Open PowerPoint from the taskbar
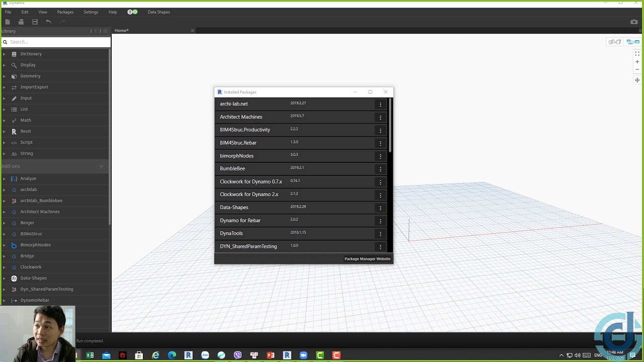Viewport: 644px width, 362px height. (271, 355)
